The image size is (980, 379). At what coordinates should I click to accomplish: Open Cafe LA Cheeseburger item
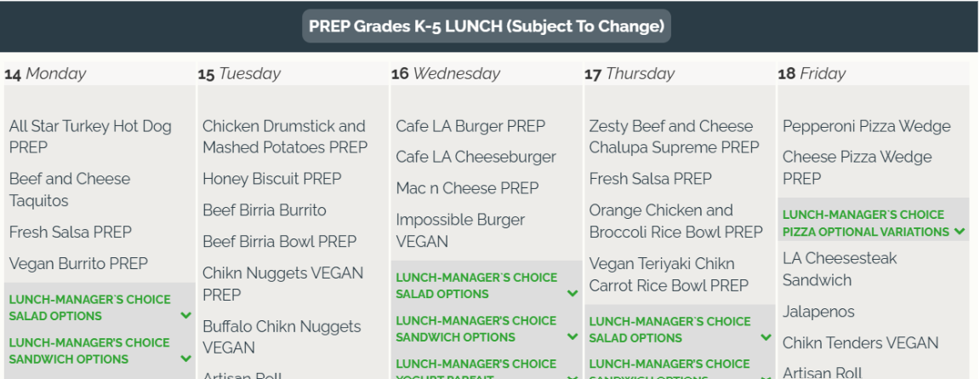476,157
